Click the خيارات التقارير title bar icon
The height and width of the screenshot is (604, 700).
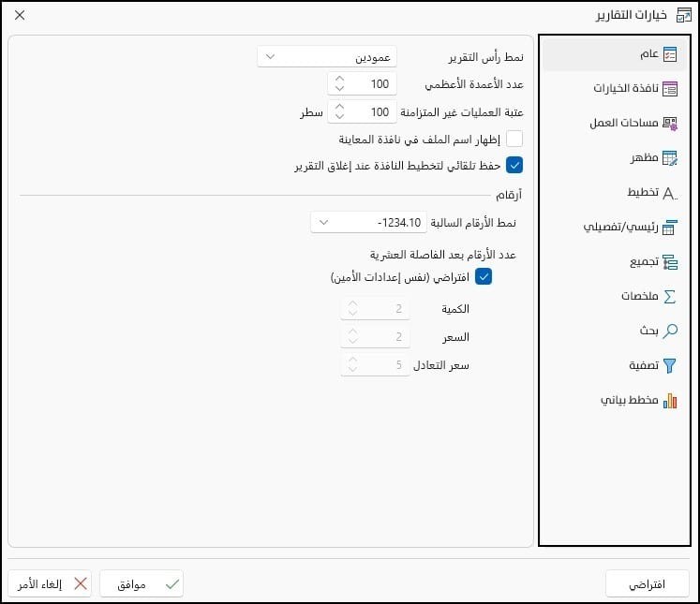[x=683, y=15]
